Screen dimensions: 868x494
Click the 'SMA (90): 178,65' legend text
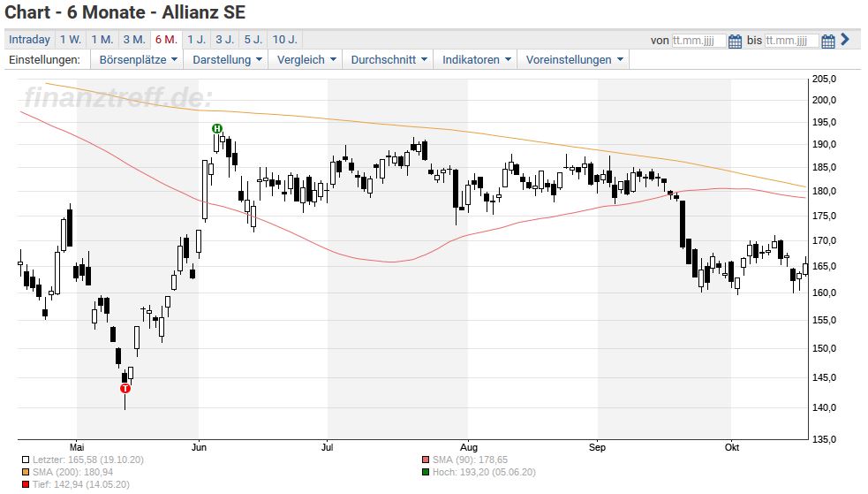pos(470,460)
